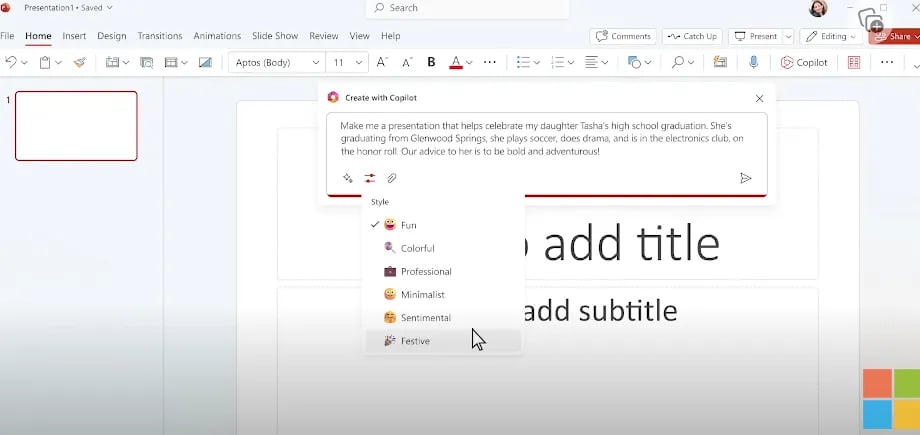Click the reuse slides search icon
The image size is (920, 435).
click(x=146, y=62)
